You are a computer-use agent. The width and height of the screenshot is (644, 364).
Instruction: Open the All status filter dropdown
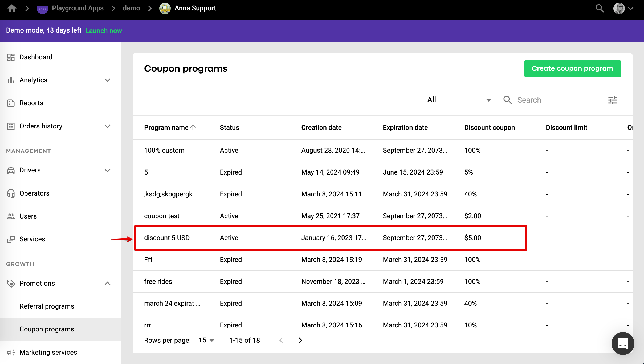coord(460,100)
